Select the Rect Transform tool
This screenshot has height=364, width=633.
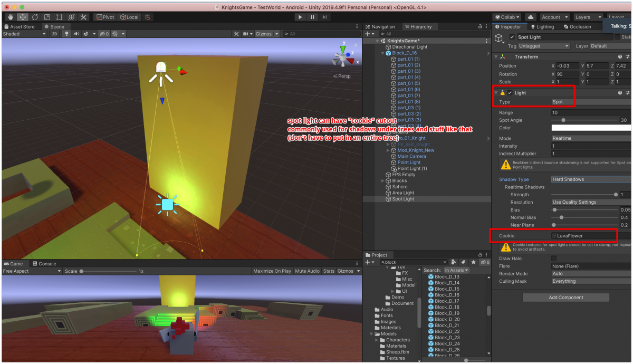click(x=59, y=17)
